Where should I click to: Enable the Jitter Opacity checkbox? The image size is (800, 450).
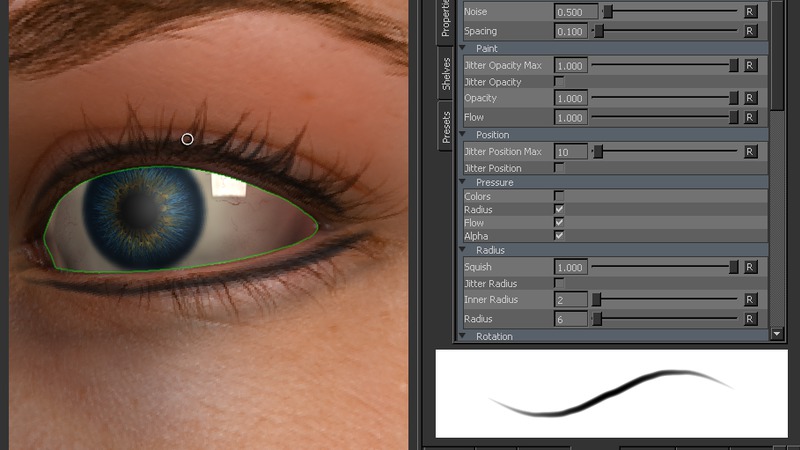click(x=559, y=81)
